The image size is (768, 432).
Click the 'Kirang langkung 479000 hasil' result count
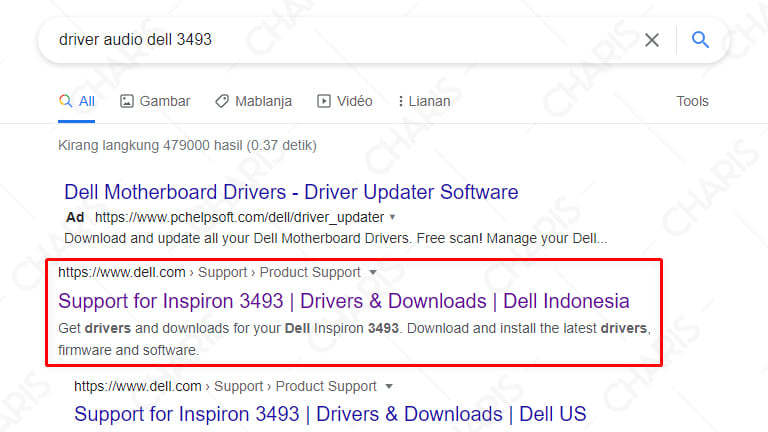tap(187, 145)
